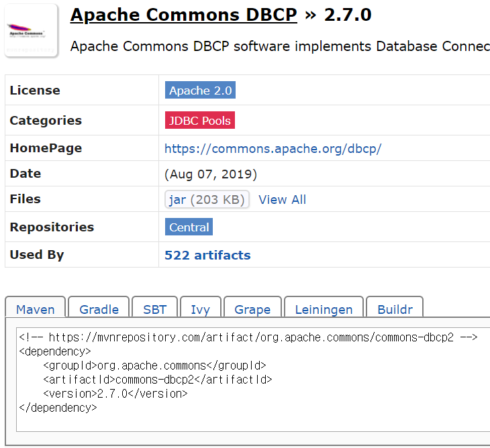
Task: Open the commons.apache.org/dbcp homepage link
Action: 273,149
